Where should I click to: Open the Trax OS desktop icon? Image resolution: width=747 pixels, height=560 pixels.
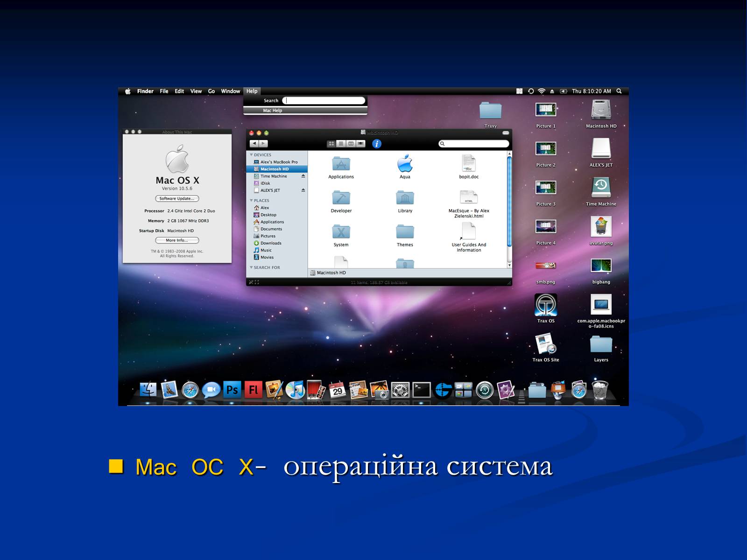546,308
